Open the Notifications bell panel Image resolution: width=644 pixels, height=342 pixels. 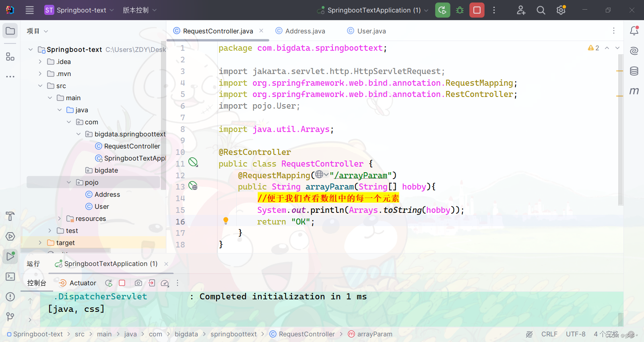[634, 31]
